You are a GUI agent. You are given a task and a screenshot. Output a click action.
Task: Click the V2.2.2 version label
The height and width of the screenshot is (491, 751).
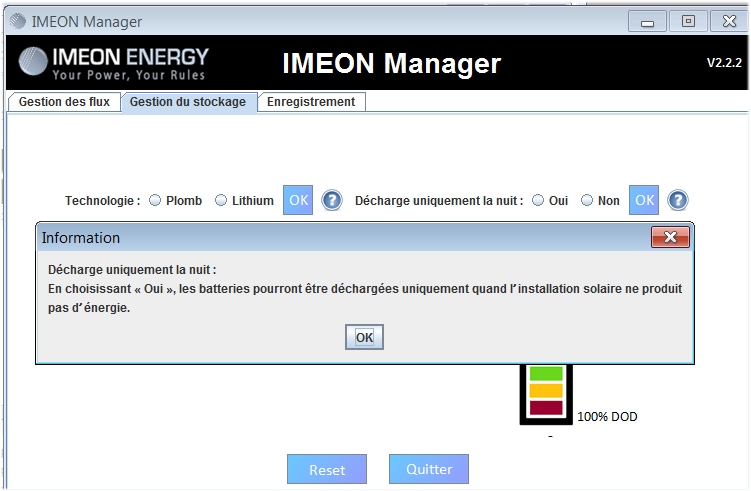[724, 63]
